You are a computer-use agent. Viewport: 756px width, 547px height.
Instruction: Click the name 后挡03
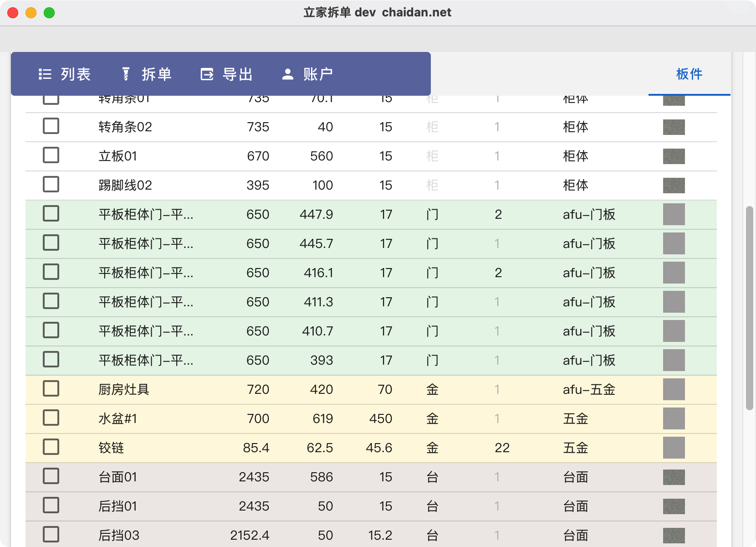click(x=119, y=535)
